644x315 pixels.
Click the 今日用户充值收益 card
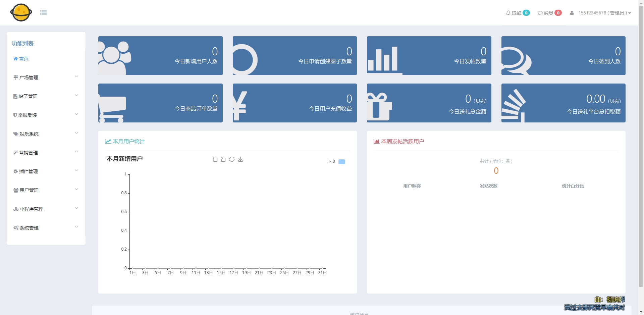point(294,103)
